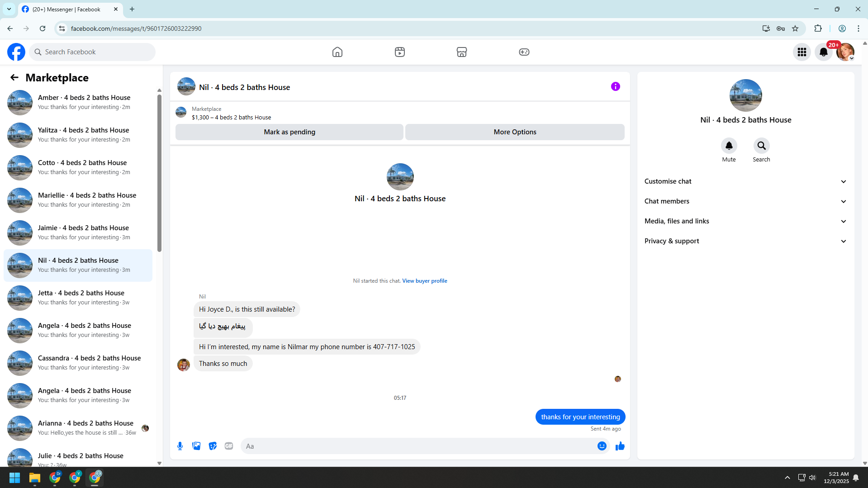Screen dimensions: 868x488
Task: Open the Gaming controller icon
Action: pos(524,52)
